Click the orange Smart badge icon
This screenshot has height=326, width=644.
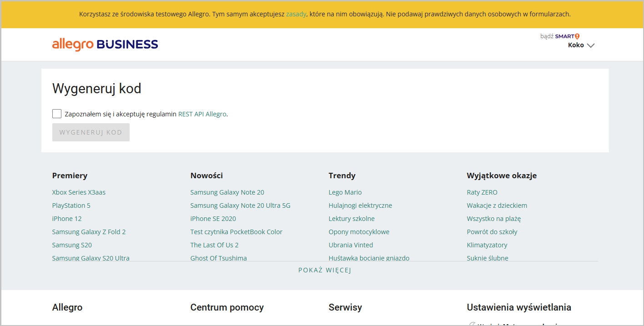[577, 36]
